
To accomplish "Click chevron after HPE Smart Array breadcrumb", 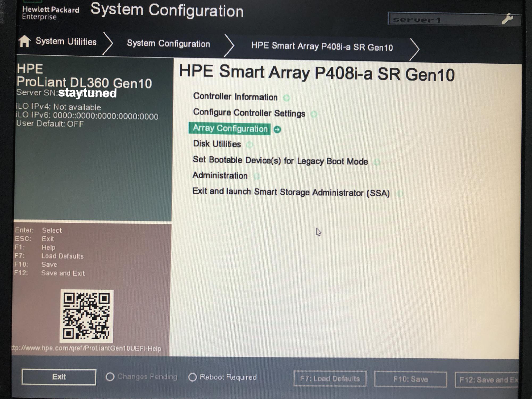I will click(414, 49).
